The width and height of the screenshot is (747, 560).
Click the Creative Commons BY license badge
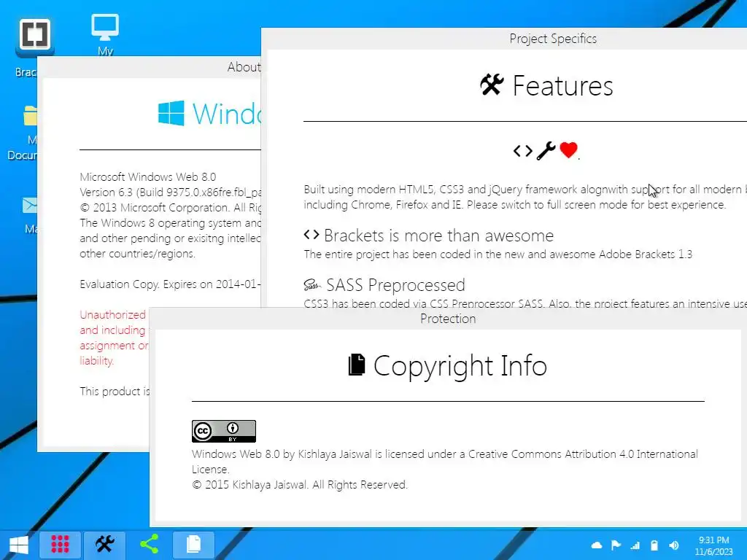click(x=224, y=431)
